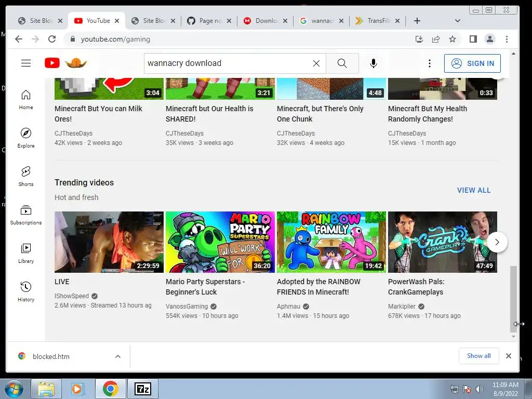Bookmark this page with star icon
This screenshot has height=399, width=532.
click(x=453, y=39)
